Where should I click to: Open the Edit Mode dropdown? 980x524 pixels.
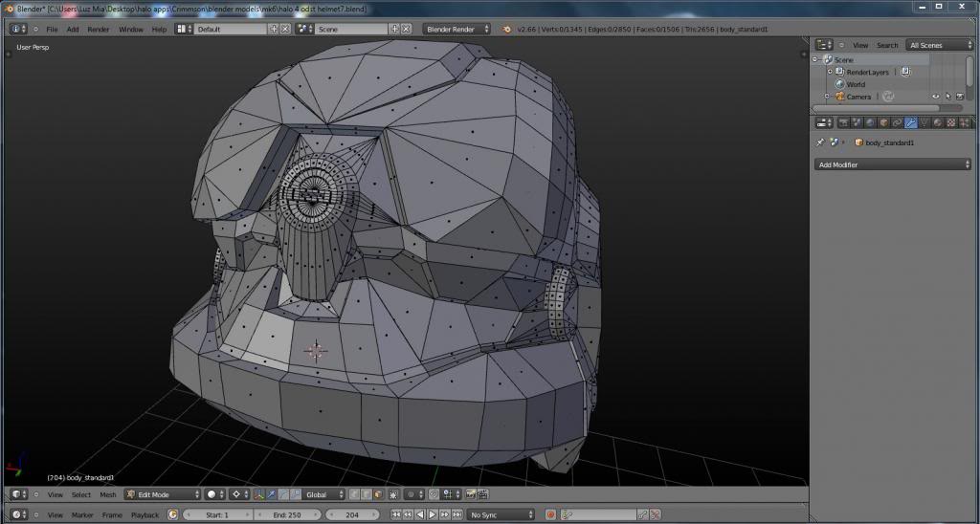pos(163,494)
